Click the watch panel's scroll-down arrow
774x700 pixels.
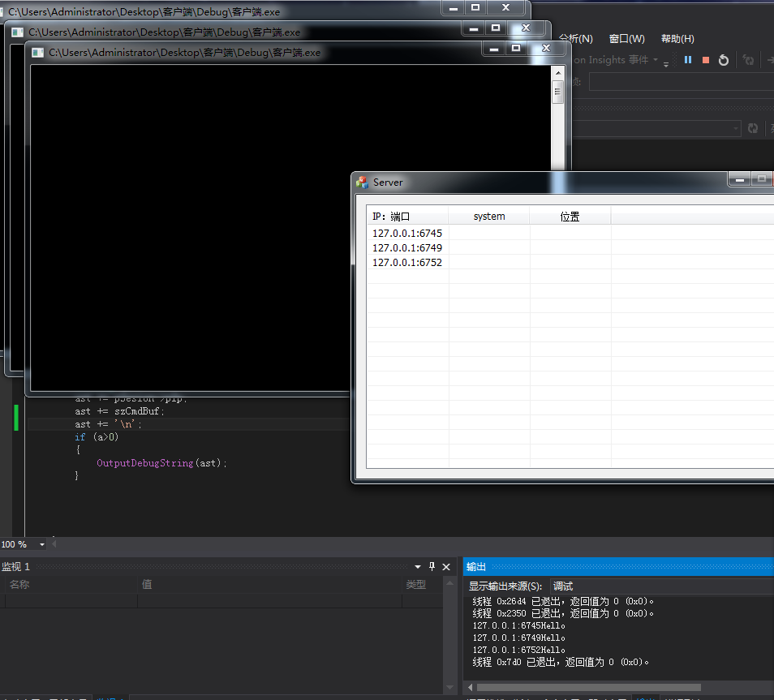click(x=449, y=687)
